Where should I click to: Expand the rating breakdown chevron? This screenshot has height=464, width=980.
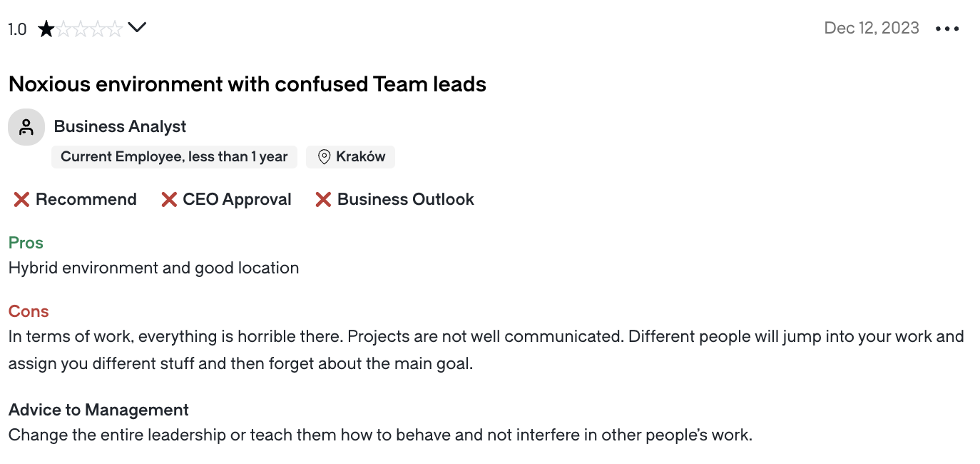[136, 28]
